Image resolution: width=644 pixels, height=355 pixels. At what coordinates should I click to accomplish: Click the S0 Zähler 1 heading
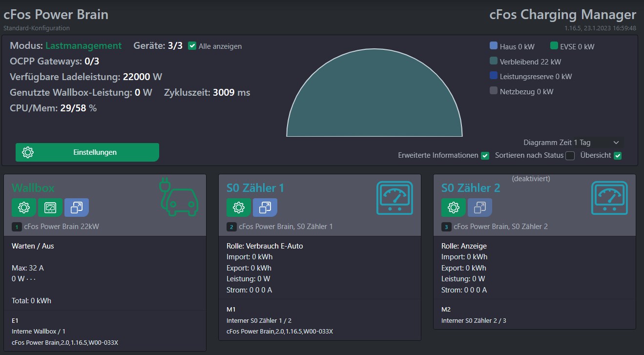255,188
